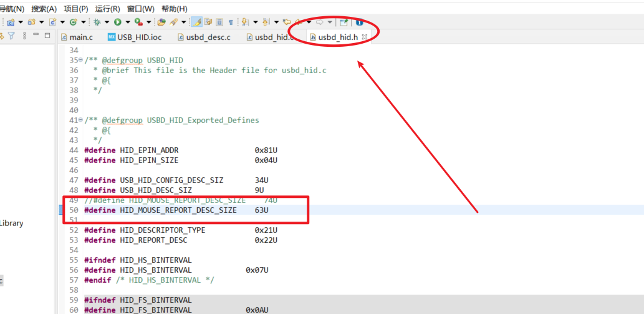Click value 0x04U of HID_EPIN_SIZE

click(266, 160)
